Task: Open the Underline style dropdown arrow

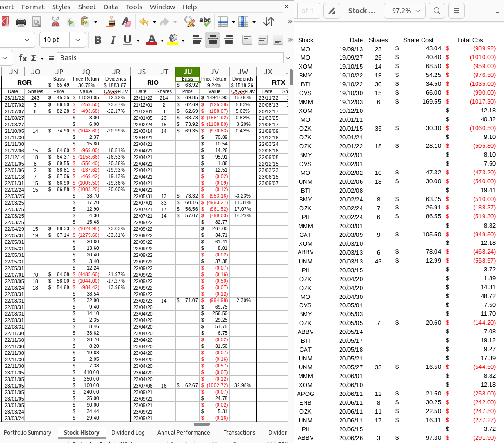Action: [138, 40]
